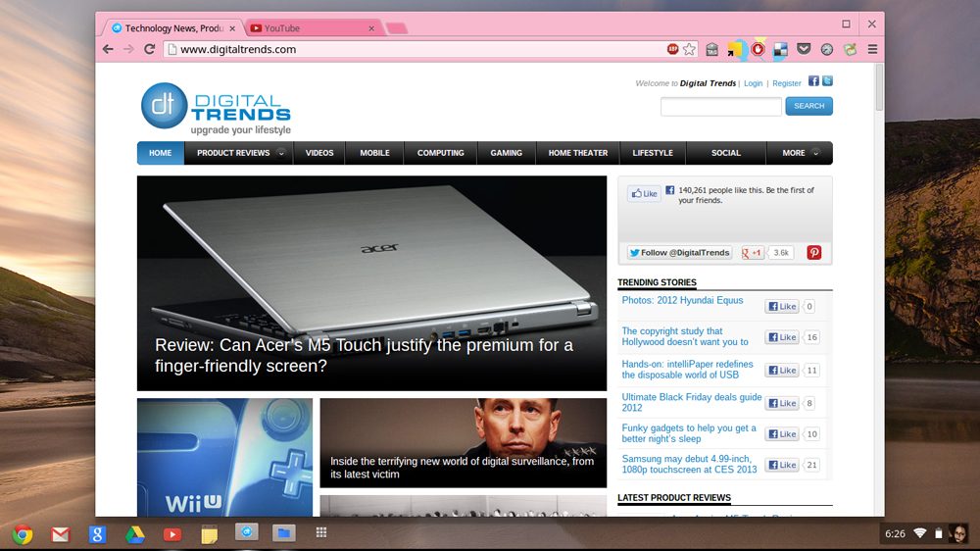Viewport: 980px width, 551px height.
Task: Open the Chrome hamburger menu
Action: point(872,49)
